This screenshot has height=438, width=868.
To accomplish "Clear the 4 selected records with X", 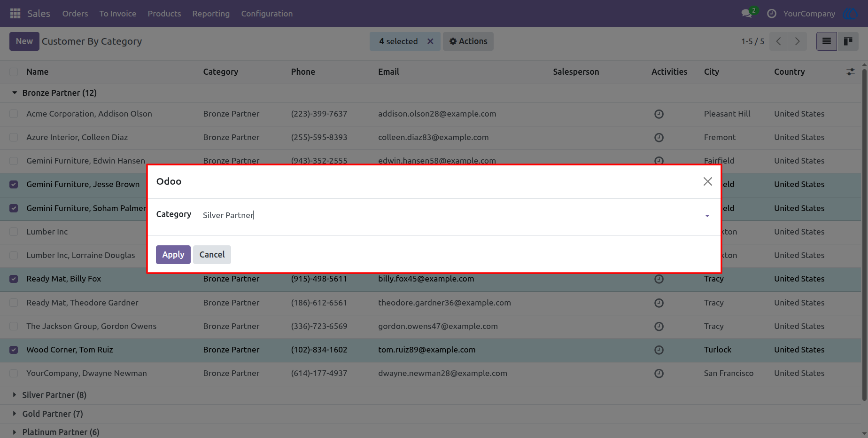I will pos(430,41).
